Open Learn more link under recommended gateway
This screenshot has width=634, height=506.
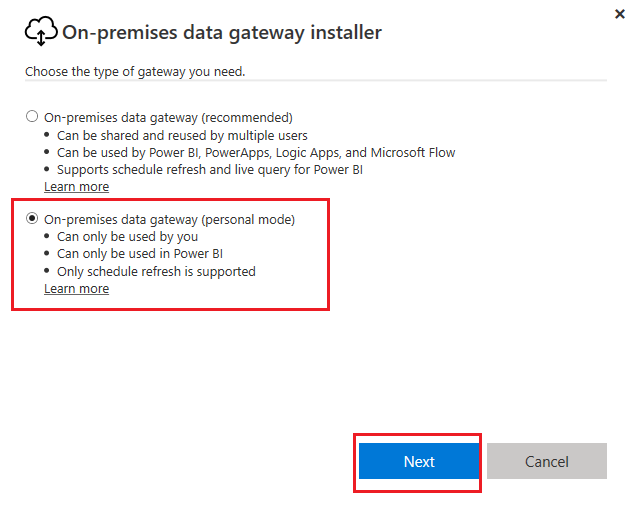pyautogui.click(x=76, y=187)
